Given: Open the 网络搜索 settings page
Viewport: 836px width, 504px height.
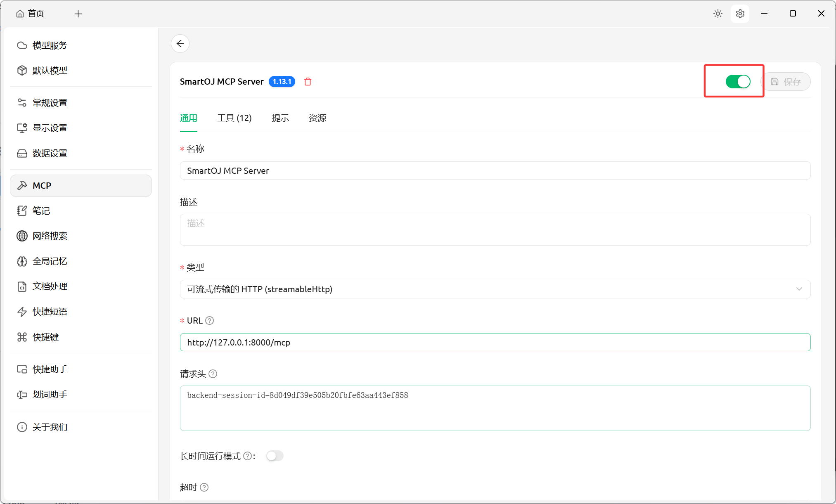Looking at the screenshot, I should (x=81, y=236).
